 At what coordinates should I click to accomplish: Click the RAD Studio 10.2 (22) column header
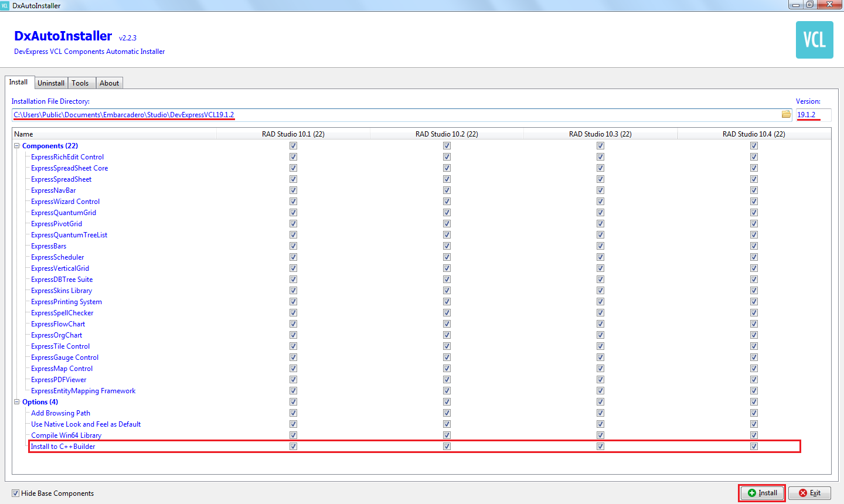pyautogui.click(x=447, y=134)
